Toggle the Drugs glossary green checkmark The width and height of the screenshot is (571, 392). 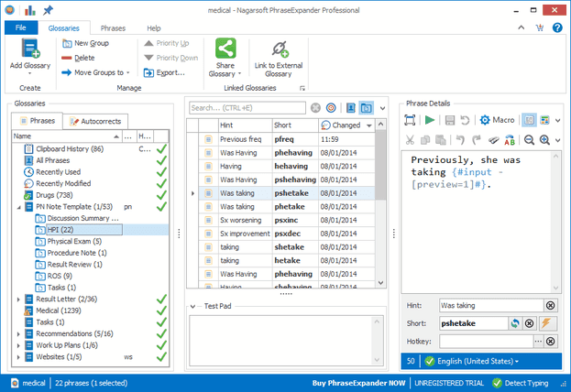pyautogui.click(x=161, y=195)
